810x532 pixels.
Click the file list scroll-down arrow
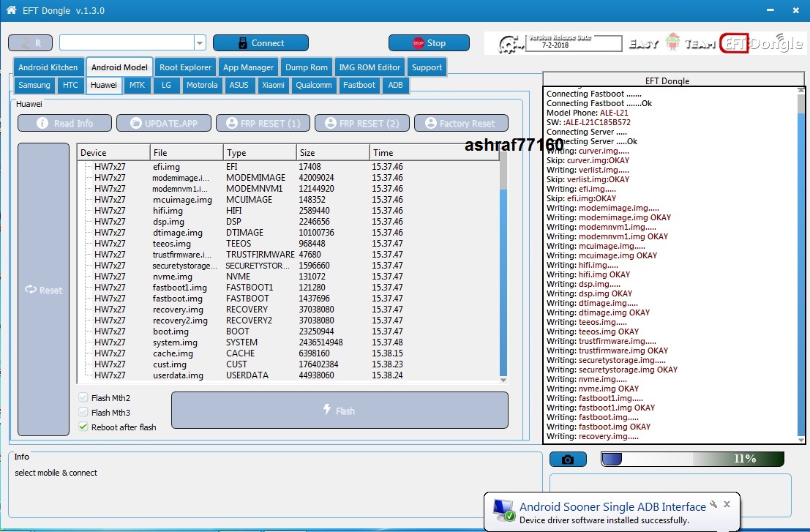click(503, 380)
